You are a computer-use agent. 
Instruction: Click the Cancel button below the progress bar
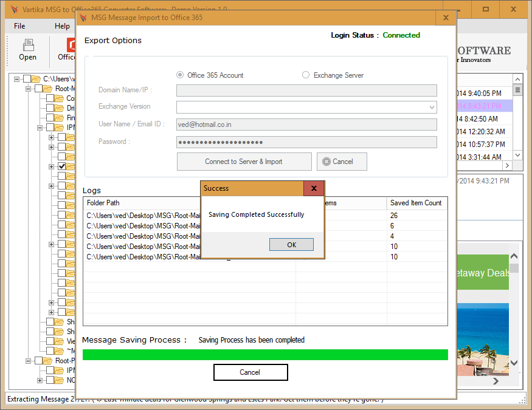pyautogui.click(x=250, y=372)
